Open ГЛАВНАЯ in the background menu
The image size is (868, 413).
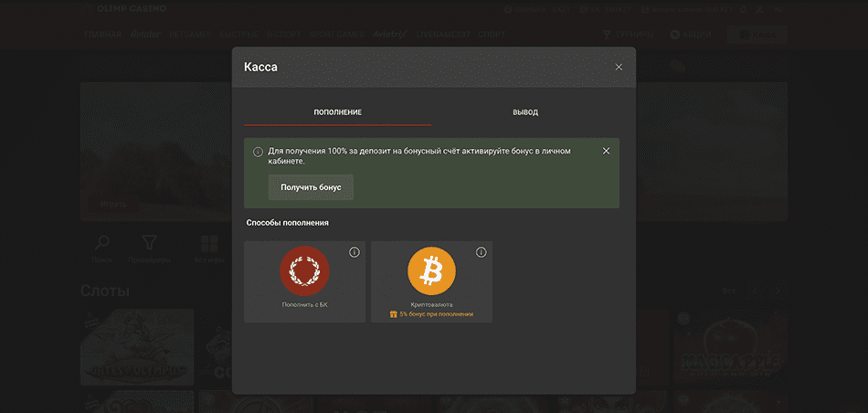(102, 35)
